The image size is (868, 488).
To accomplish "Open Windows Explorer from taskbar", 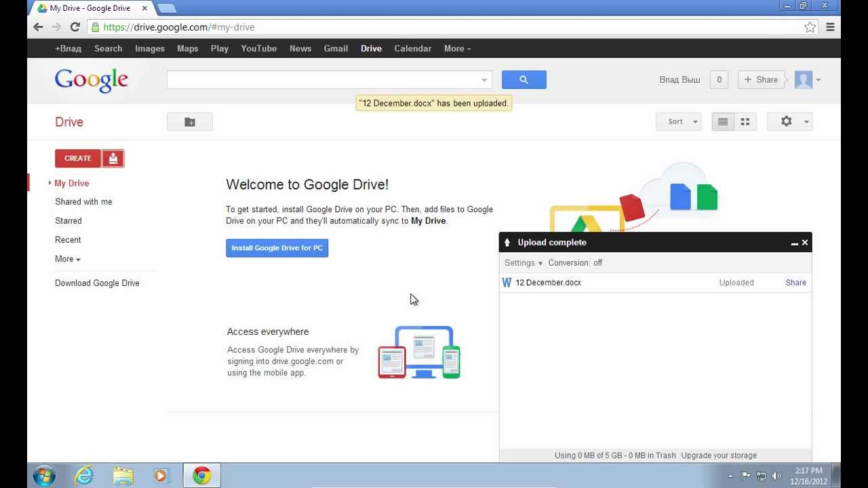I will click(123, 476).
